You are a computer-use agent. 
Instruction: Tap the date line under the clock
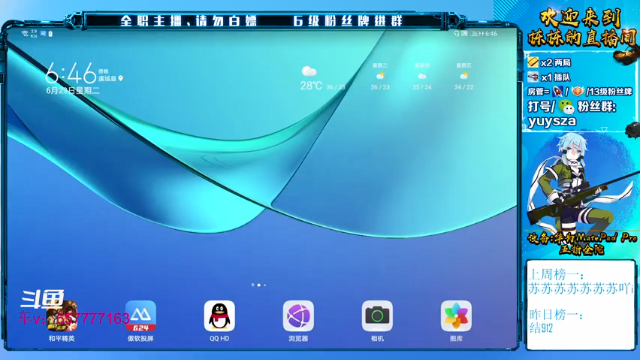73,91
